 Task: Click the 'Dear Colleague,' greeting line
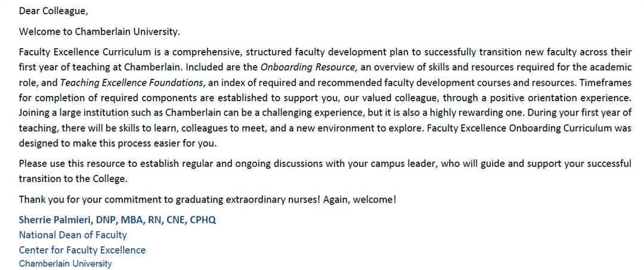[x=54, y=11]
